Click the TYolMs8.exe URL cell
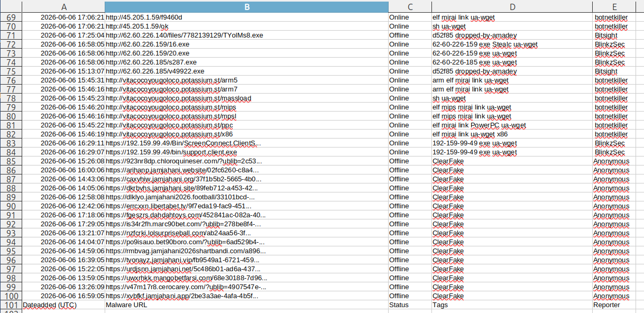This screenshot has width=644, height=313. (x=246, y=35)
